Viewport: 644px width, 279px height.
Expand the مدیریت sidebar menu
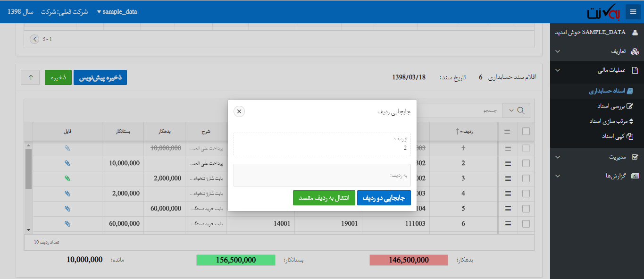pyautogui.click(x=597, y=157)
